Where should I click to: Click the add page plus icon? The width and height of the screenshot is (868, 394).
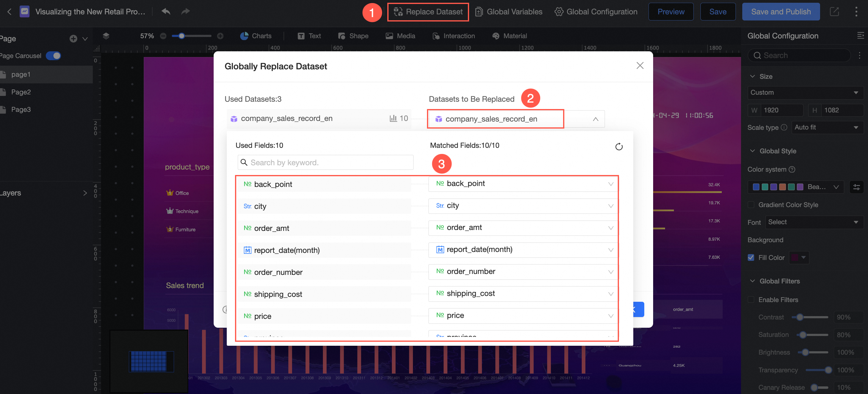73,39
